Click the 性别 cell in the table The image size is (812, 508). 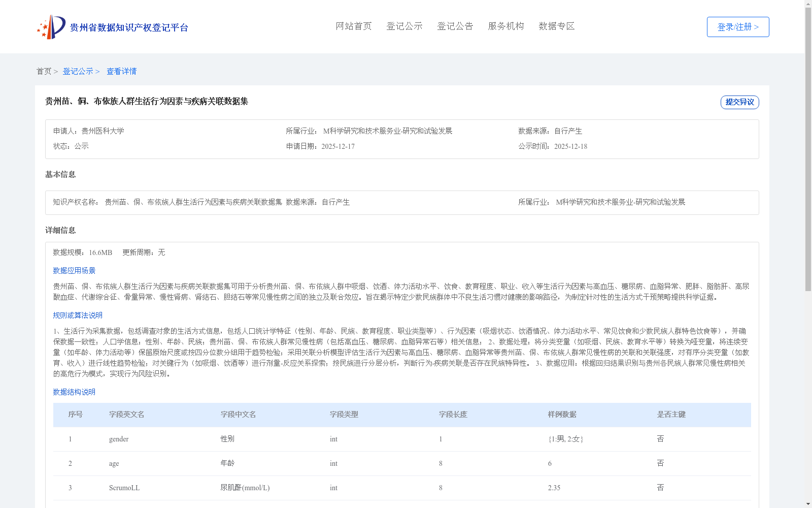(227, 439)
